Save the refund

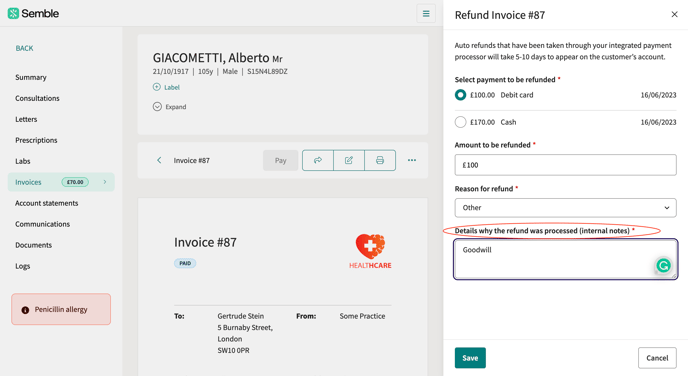click(x=470, y=358)
